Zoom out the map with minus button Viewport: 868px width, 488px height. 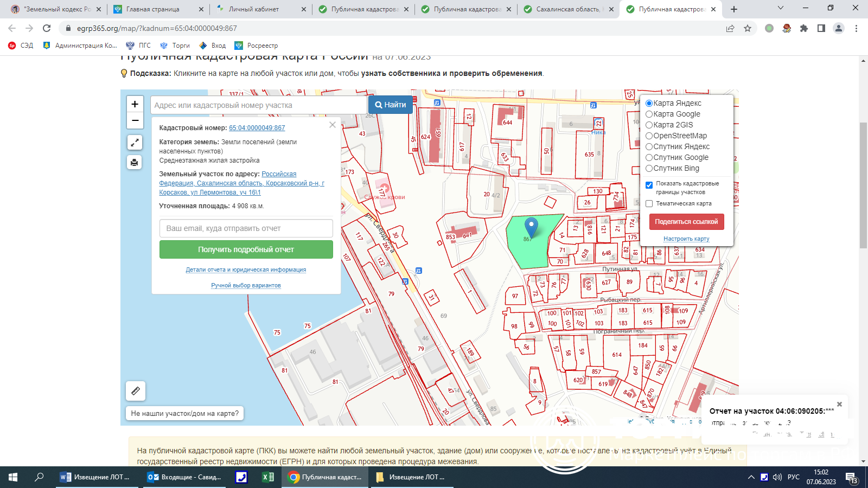coord(135,120)
